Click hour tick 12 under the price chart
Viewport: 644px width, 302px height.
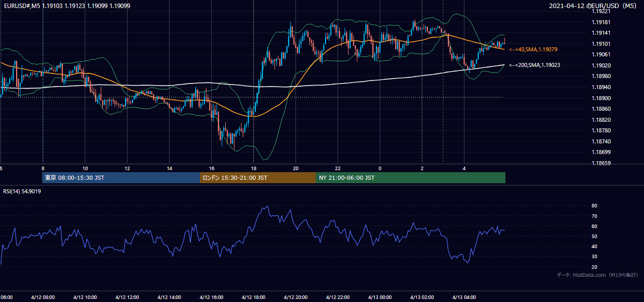[127, 168]
